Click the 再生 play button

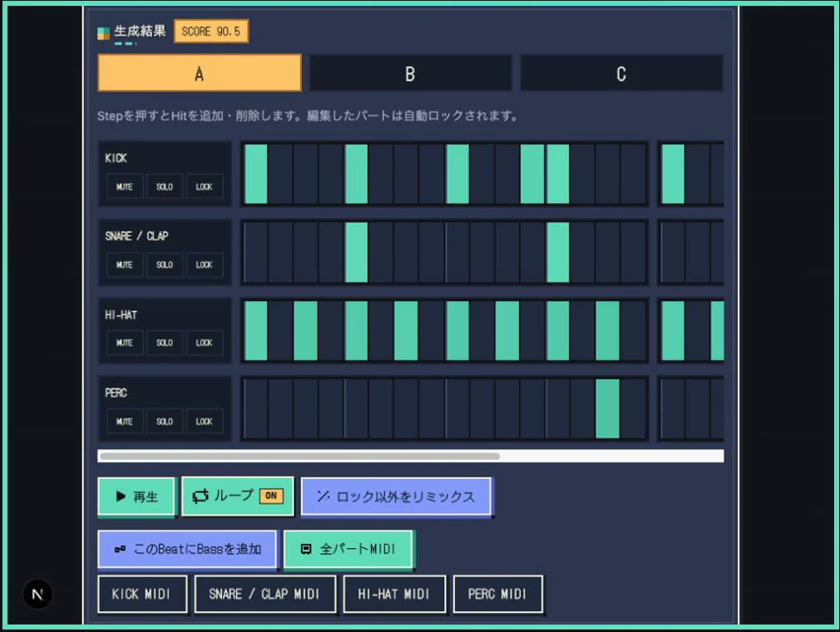click(x=136, y=496)
